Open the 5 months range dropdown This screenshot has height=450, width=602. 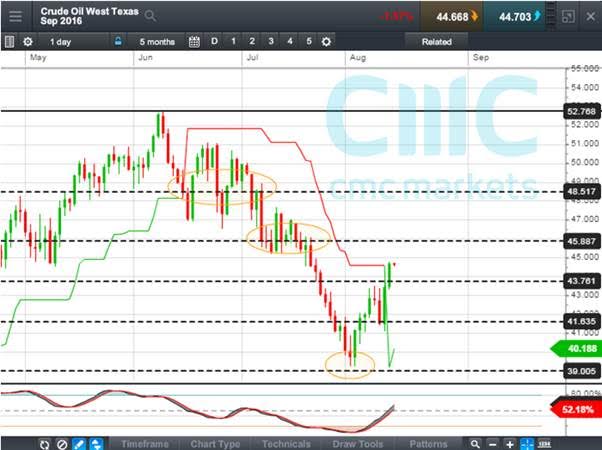click(157, 42)
